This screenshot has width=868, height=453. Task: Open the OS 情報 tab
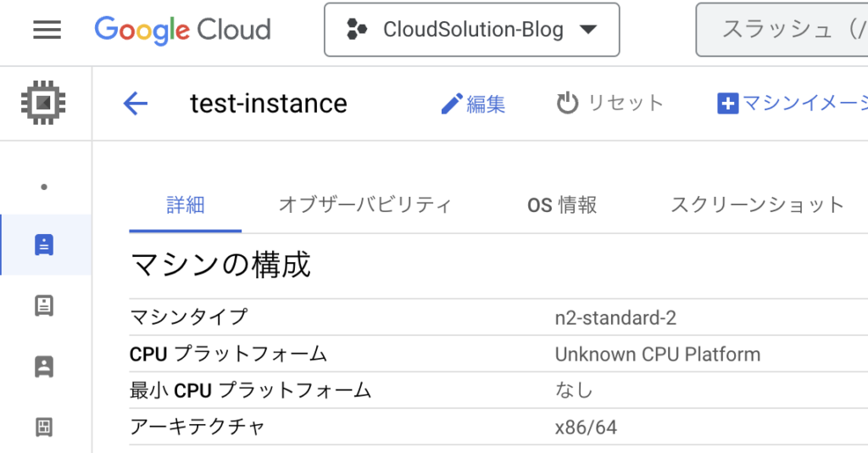[562, 205]
